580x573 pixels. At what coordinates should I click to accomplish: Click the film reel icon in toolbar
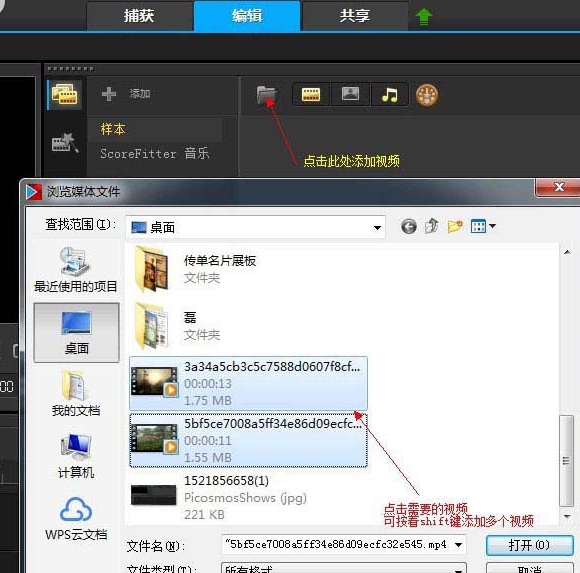tap(427, 95)
